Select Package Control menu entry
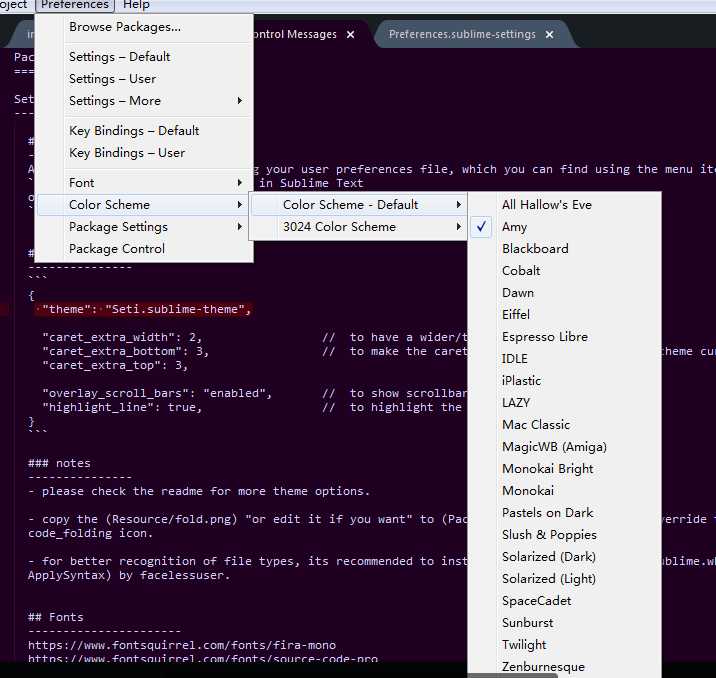 (144, 248)
